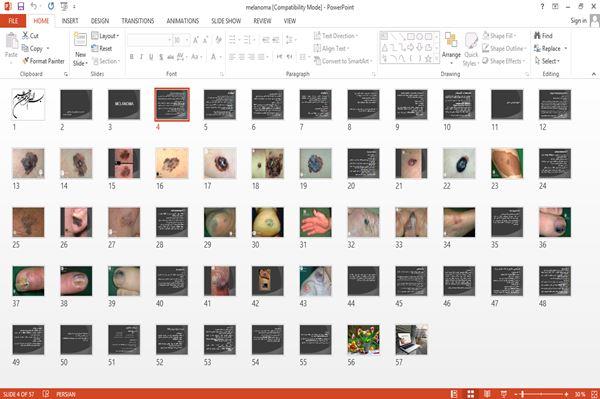Screen dimensions: 600x399
Task: Click the zoom out minus button
Action: [x=516, y=394]
